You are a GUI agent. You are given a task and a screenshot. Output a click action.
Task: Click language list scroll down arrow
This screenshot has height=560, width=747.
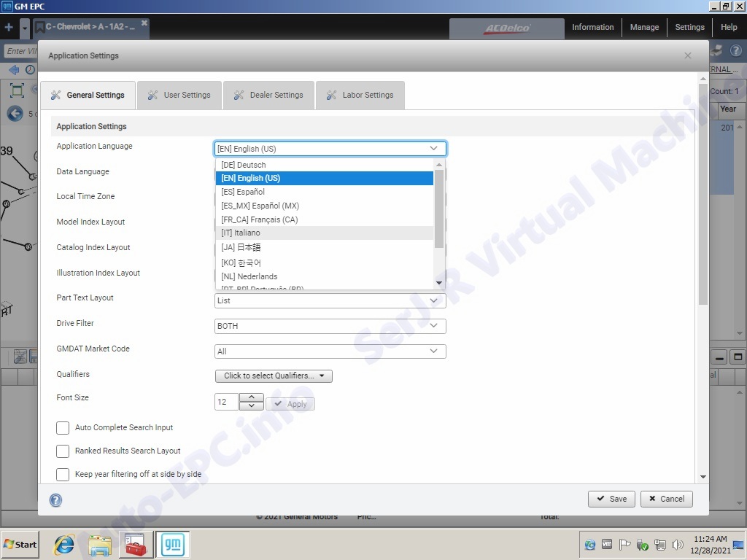coord(439,283)
